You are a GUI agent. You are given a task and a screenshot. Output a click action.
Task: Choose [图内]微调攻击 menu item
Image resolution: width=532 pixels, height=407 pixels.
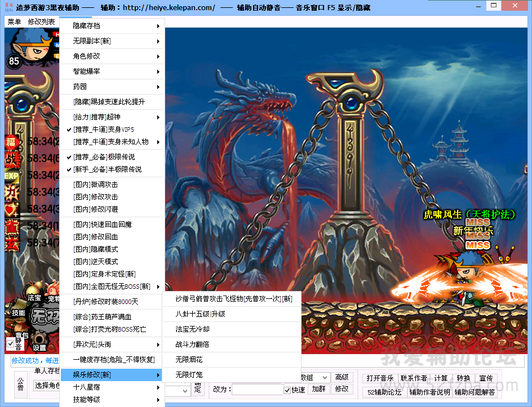tap(112, 185)
